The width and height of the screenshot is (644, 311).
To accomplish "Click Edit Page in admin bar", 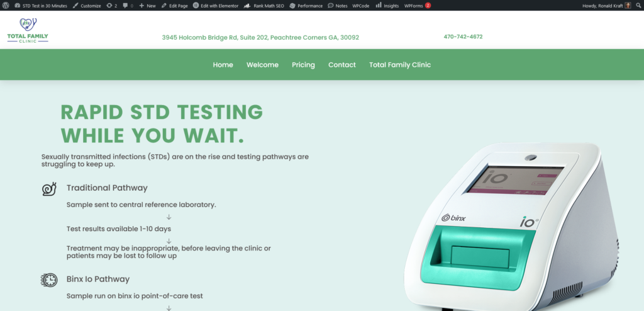I will coord(175,6).
